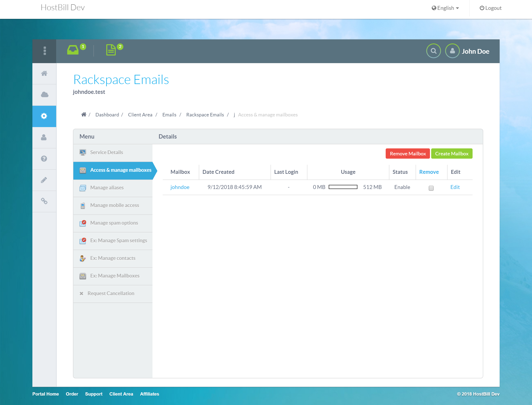Open the English language dropdown
This screenshot has height=405, width=532.
pyautogui.click(x=445, y=8)
